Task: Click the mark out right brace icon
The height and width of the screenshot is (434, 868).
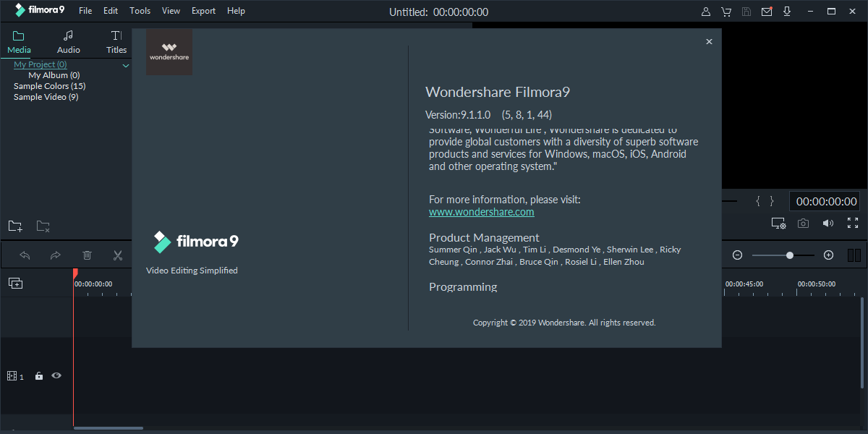Action: point(772,201)
